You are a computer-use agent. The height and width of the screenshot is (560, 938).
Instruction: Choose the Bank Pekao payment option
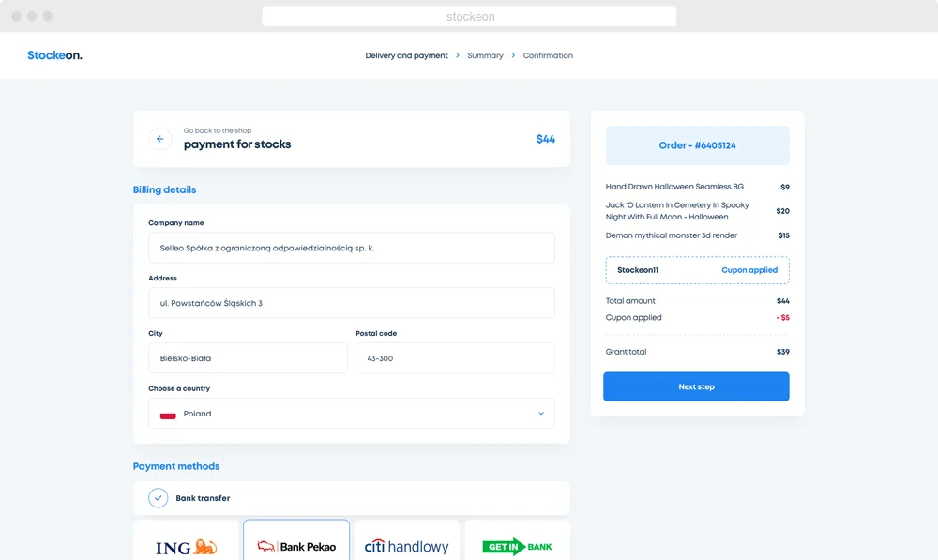pyautogui.click(x=296, y=546)
